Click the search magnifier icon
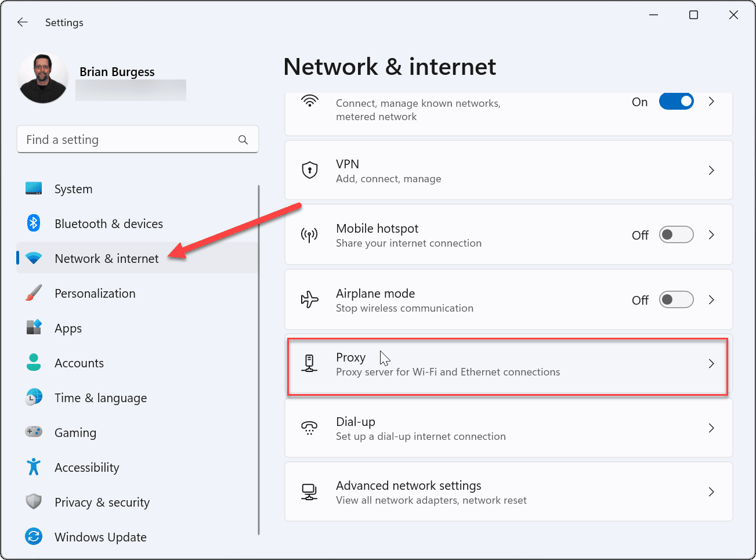The height and width of the screenshot is (560, 756). pyautogui.click(x=243, y=140)
